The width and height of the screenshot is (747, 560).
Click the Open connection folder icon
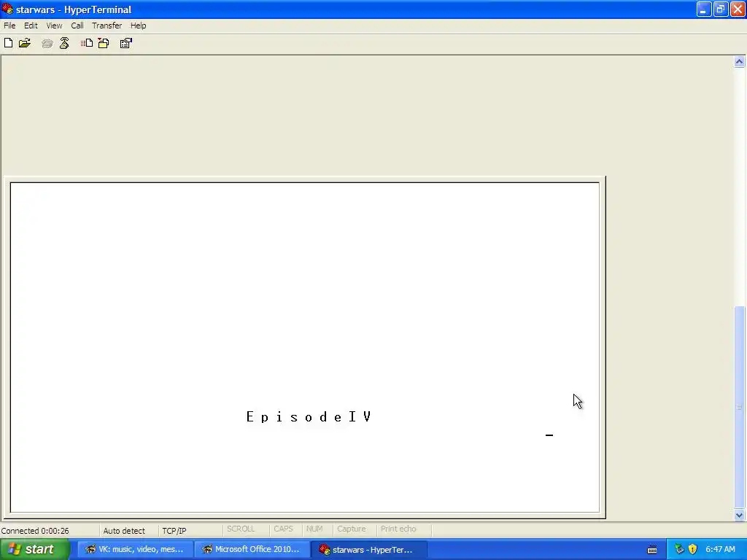coord(25,43)
